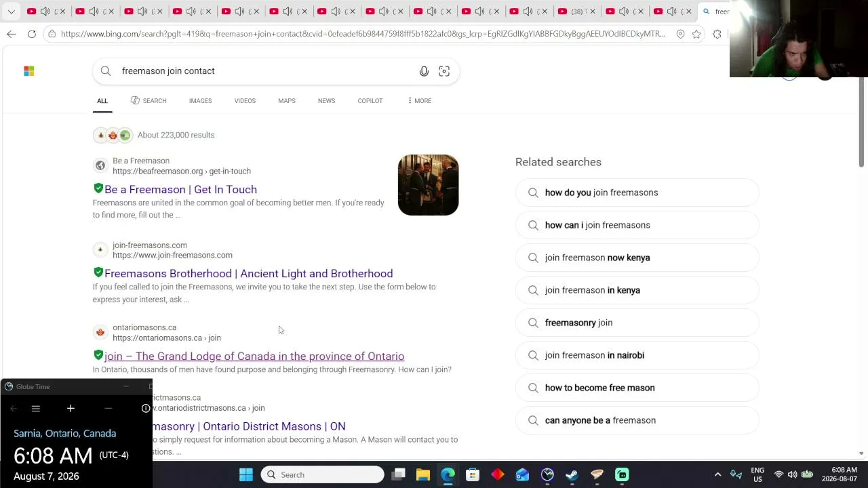
Task: Show hidden system tray icons
Action: coord(717,475)
